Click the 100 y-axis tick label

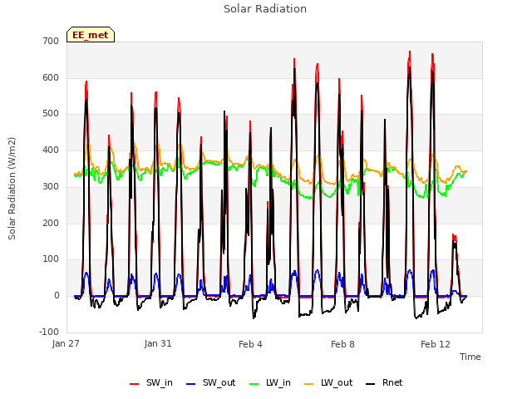51,259
